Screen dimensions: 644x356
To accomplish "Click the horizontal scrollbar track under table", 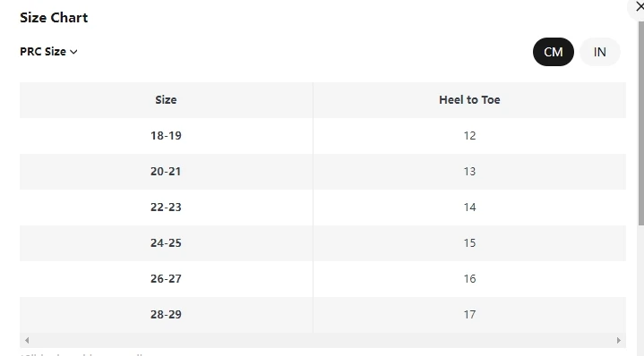I will pyautogui.click(x=322, y=340).
